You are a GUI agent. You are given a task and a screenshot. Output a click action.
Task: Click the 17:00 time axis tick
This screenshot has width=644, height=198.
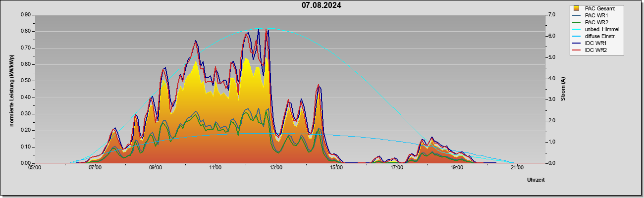point(396,168)
